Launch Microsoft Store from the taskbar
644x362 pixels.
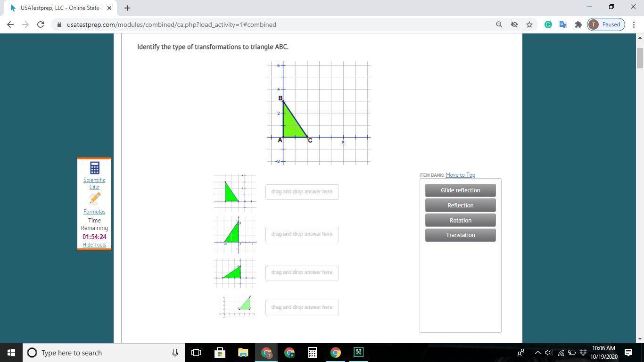(220, 353)
